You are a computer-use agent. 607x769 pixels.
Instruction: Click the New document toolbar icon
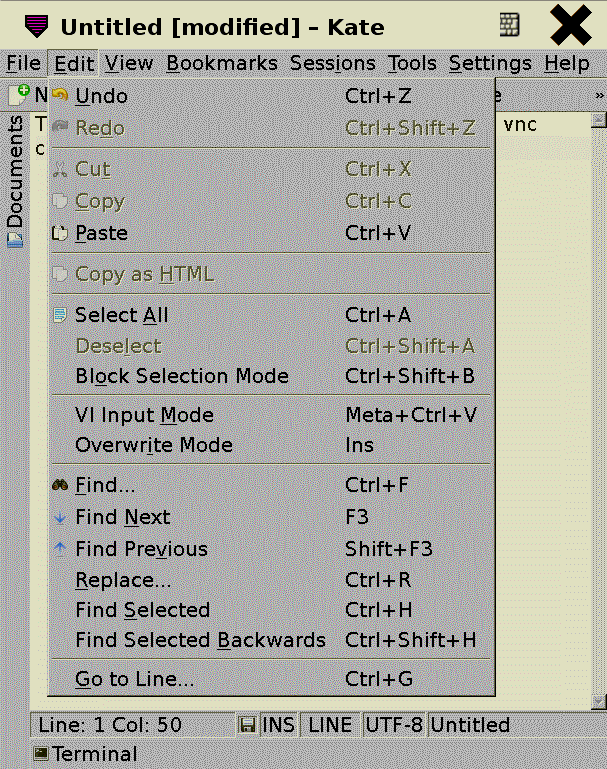pos(18,95)
